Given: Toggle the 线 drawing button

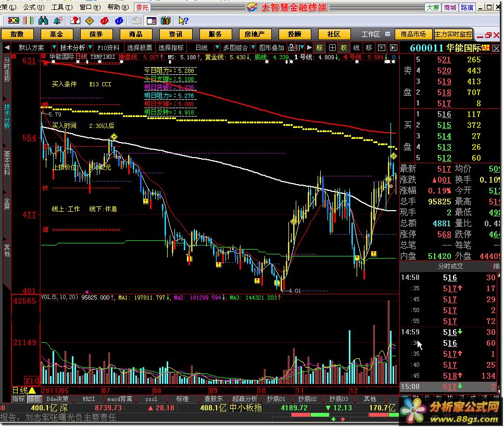Looking at the screenshot, I should 357,48.
